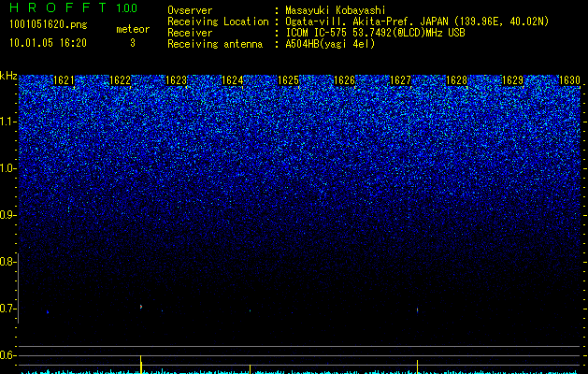Click the observer name Masayuki Kobayashi
588x374 pixels.
click(x=336, y=10)
